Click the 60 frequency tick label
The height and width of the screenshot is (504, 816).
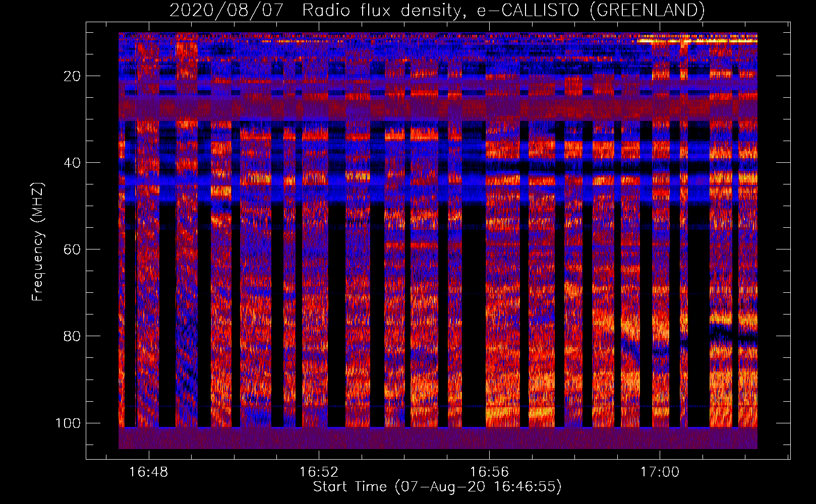(72, 249)
